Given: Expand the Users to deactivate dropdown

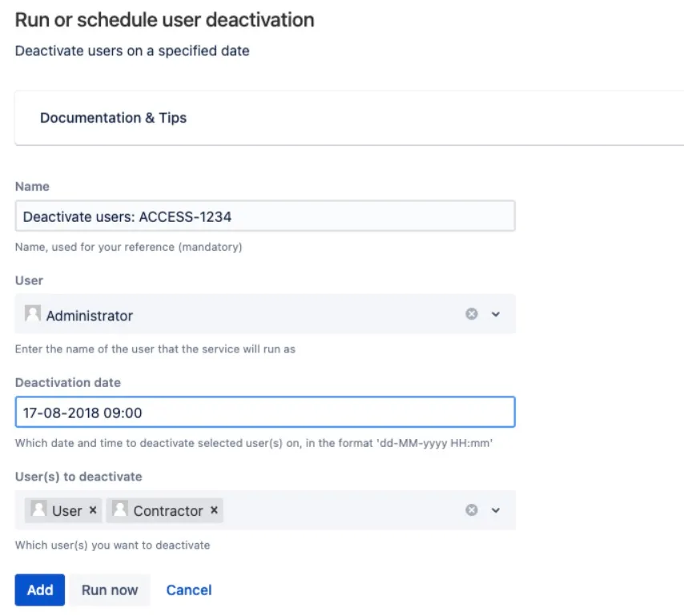Looking at the screenshot, I should pyautogui.click(x=496, y=510).
